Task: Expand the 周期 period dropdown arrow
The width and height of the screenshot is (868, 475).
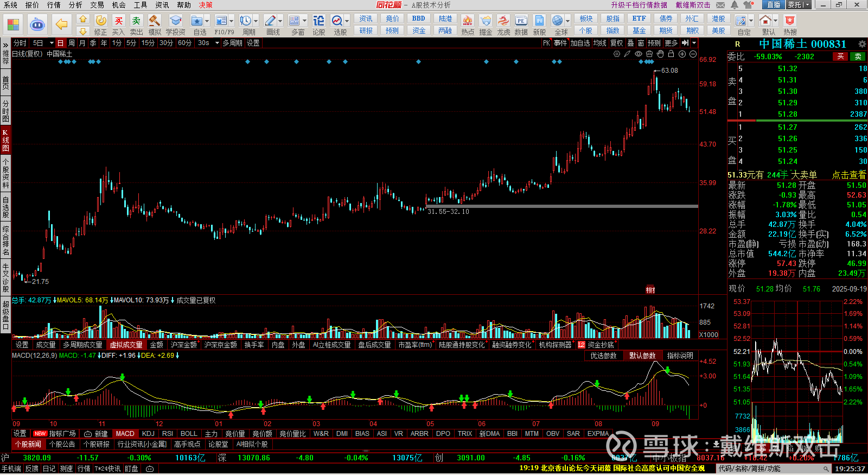Action: (x=256, y=21)
